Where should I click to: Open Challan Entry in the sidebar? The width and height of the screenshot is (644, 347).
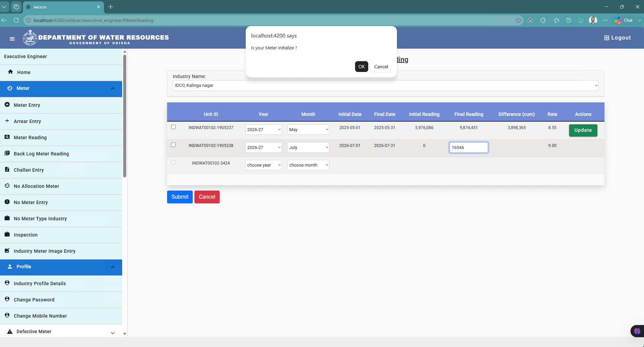click(x=61, y=170)
